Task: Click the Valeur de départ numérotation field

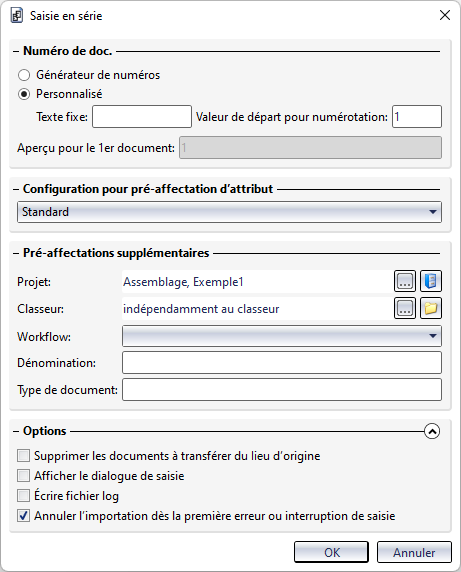Action: (x=417, y=117)
